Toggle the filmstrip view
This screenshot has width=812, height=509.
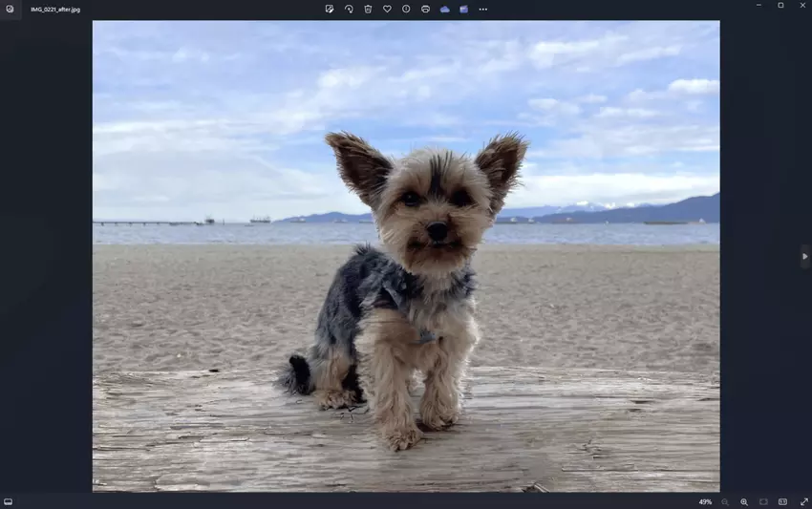point(9,501)
